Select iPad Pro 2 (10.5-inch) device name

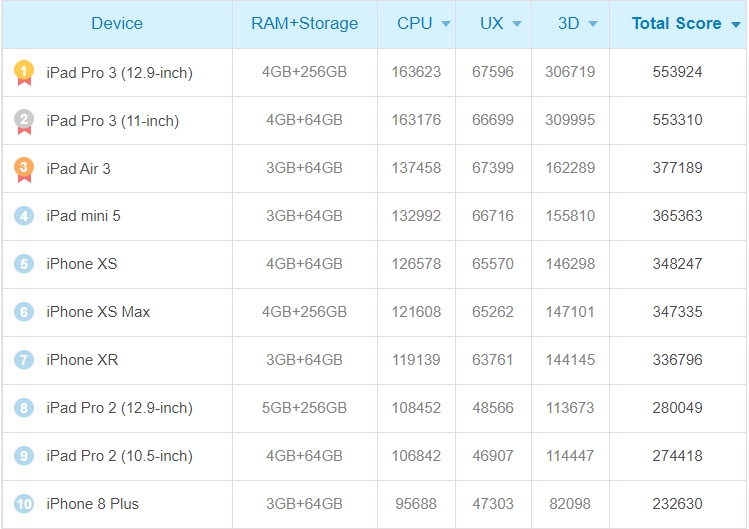click(119, 456)
